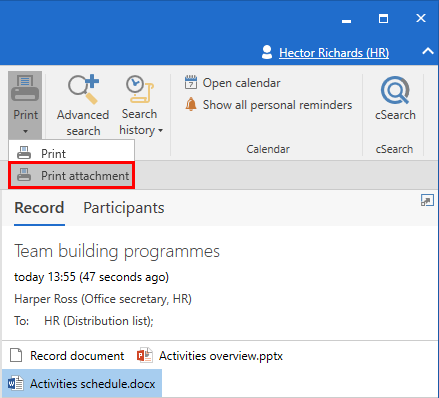Show all personal reminders
The height and width of the screenshot is (398, 439).
(x=277, y=105)
